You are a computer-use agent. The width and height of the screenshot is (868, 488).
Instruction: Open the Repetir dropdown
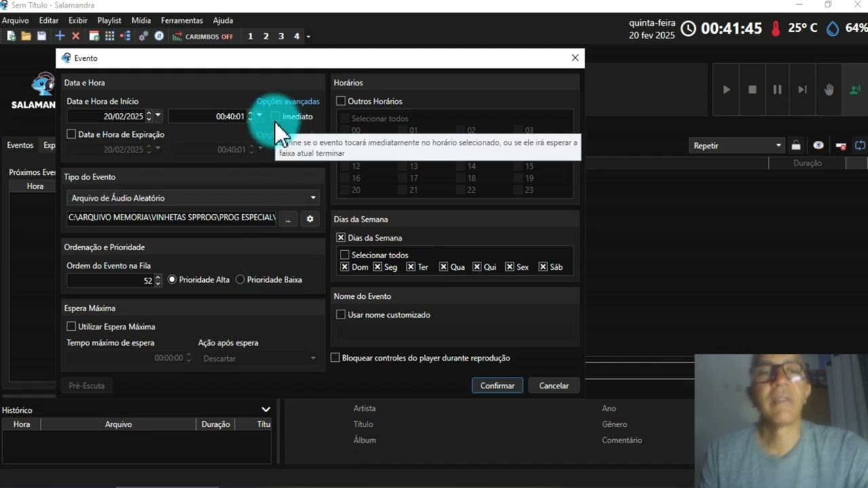pyautogui.click(x=736, y=146)
